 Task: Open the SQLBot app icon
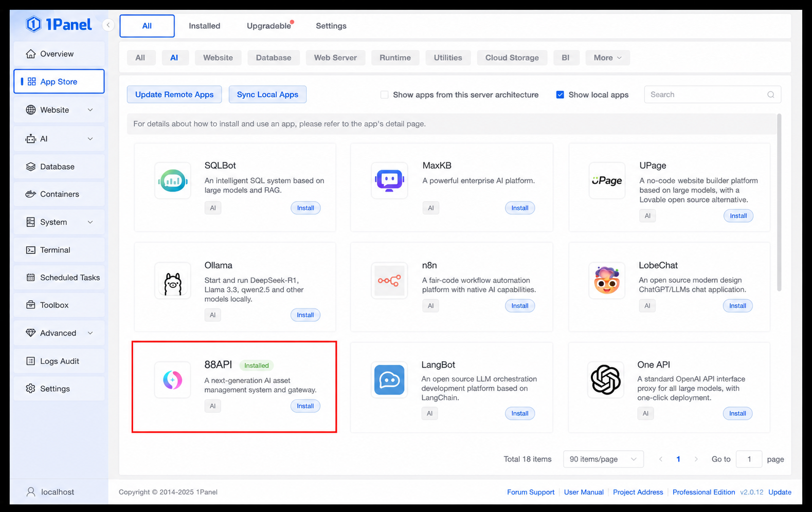click(x=173, y=181)
